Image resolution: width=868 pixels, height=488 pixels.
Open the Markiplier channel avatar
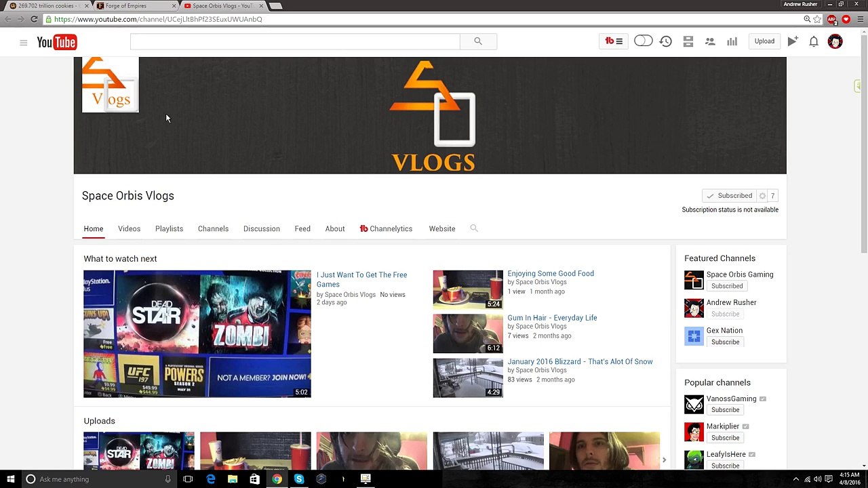(694, 432)
